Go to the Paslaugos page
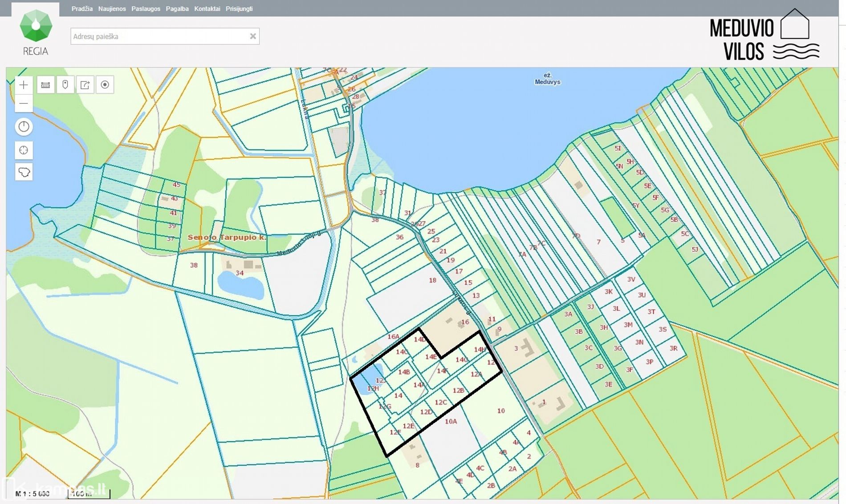846x504 pixels. point(146,9)
